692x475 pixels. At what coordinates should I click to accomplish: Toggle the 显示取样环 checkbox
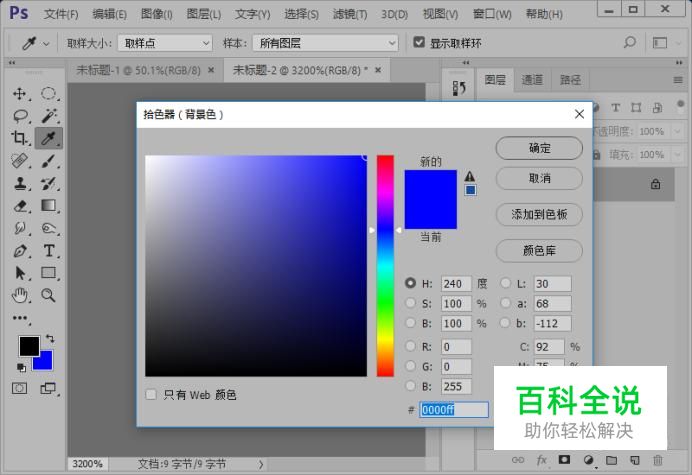[x=419, y=42]
